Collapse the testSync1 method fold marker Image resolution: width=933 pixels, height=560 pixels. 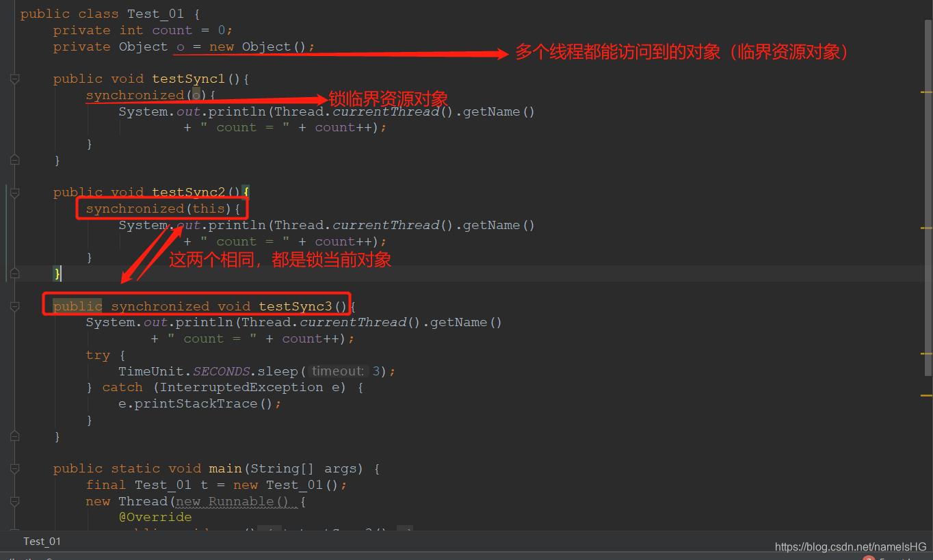14,79
